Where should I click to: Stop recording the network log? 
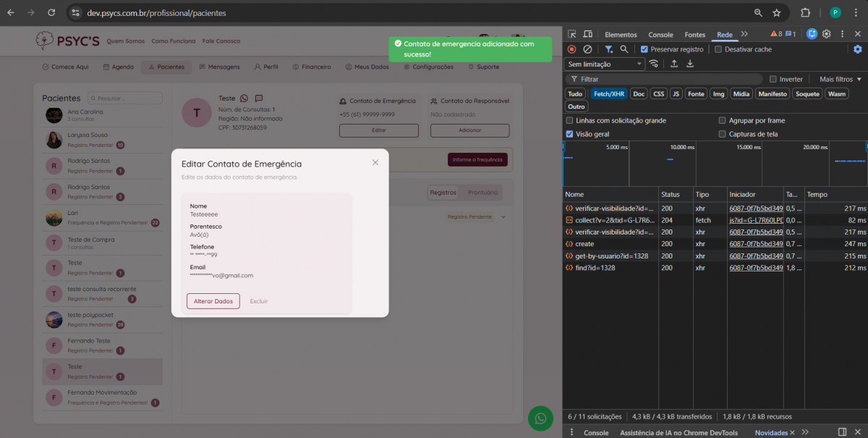(x=571, y=49)
